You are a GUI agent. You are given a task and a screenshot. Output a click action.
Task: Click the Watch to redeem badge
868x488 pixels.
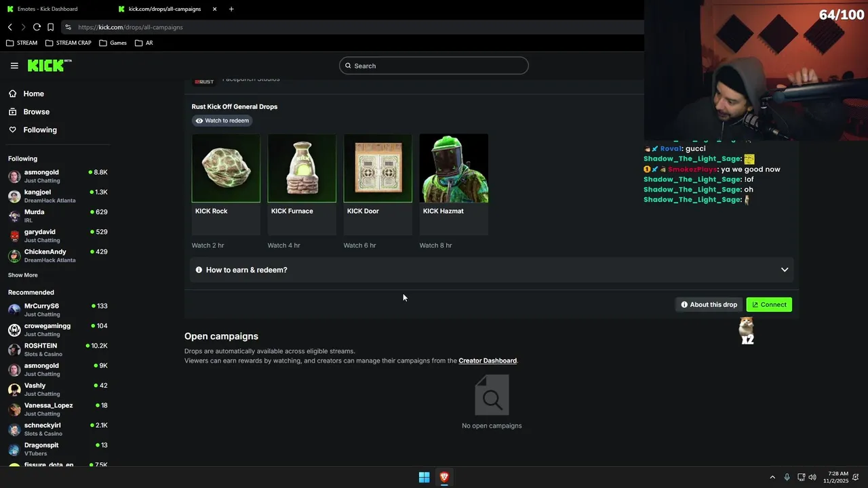pyautogui.click(x=222, y=121)
